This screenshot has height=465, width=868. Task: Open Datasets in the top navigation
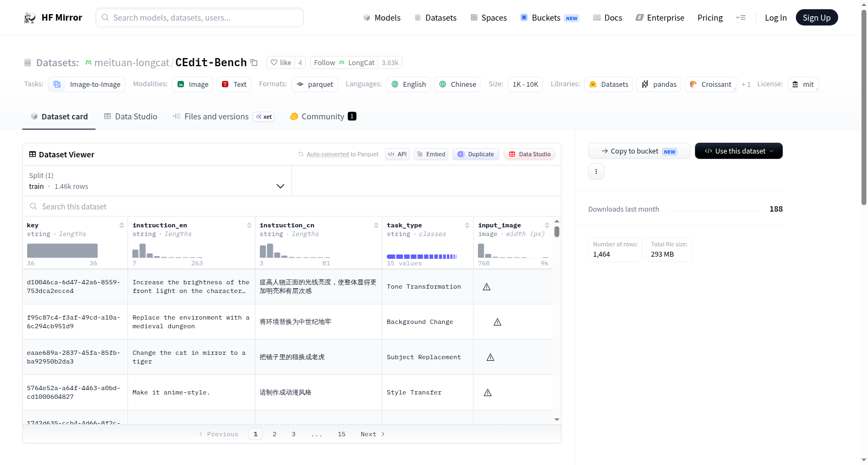[436, 18]
